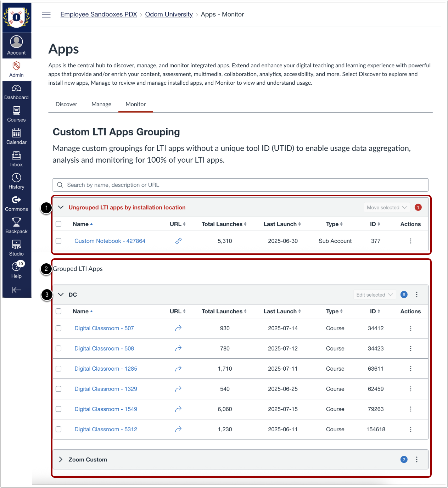Open the Actions kebab menu for the DC group

[416, 295]
